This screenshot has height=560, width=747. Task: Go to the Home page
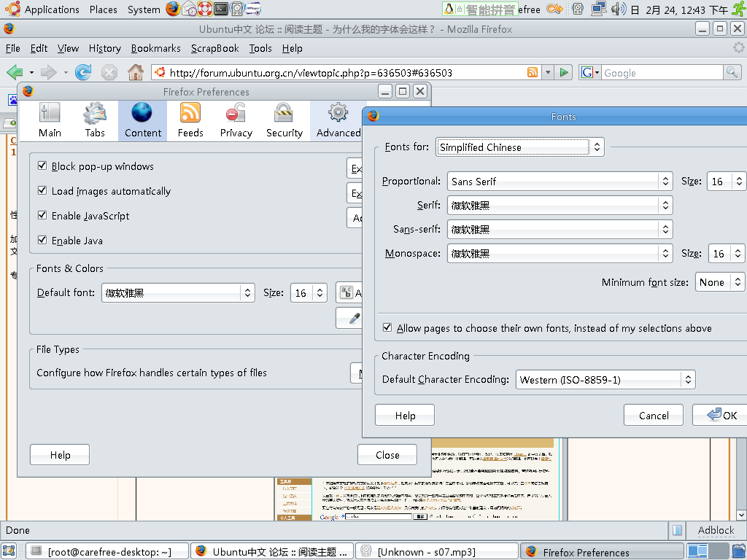(x=136, y=72)
